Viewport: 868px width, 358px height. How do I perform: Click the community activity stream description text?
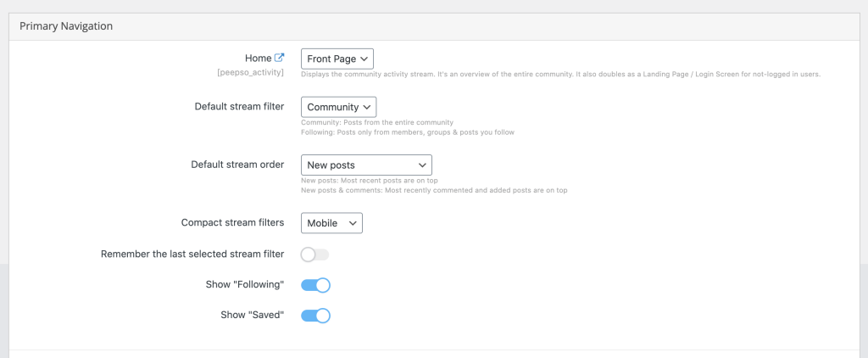coord(561,74)
